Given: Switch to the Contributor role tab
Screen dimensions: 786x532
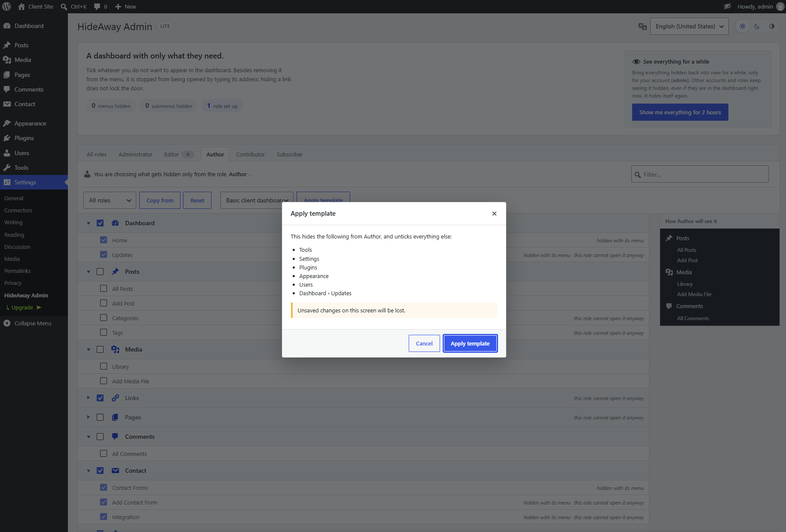Looking at the screenshot, I should point(250,154).
